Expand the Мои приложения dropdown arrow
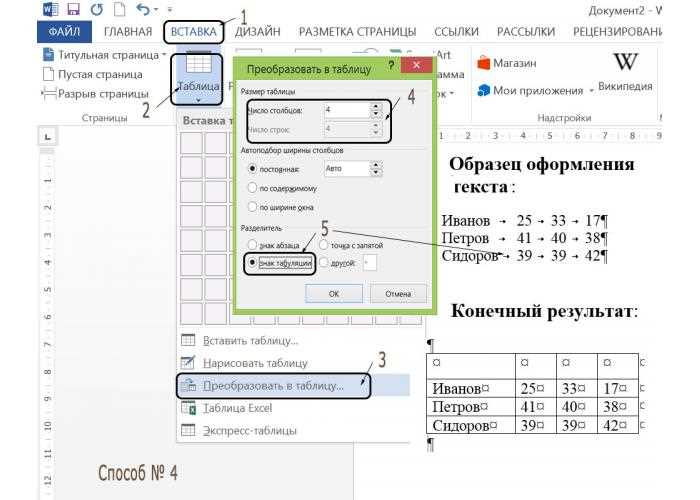The height and width of the screenshot is (500, 700). (x=591, y=91)
